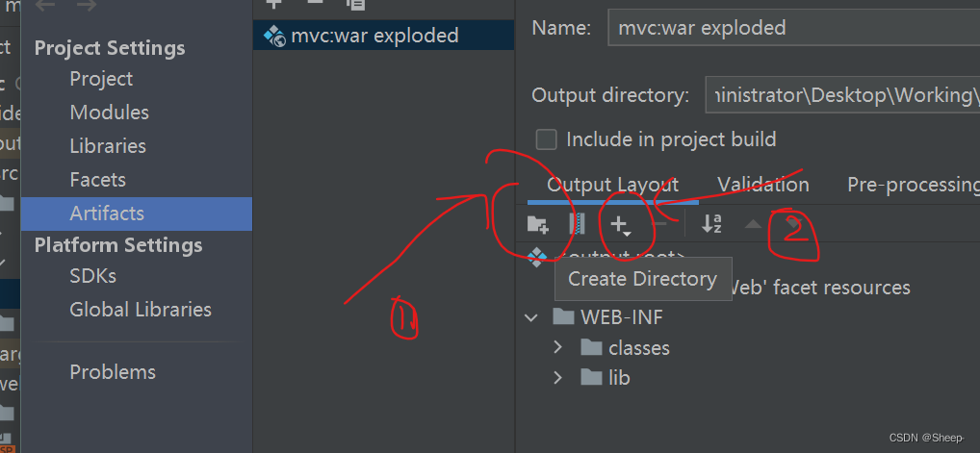Click the Output directory path field
980x453 pixels.
[842, 95]
